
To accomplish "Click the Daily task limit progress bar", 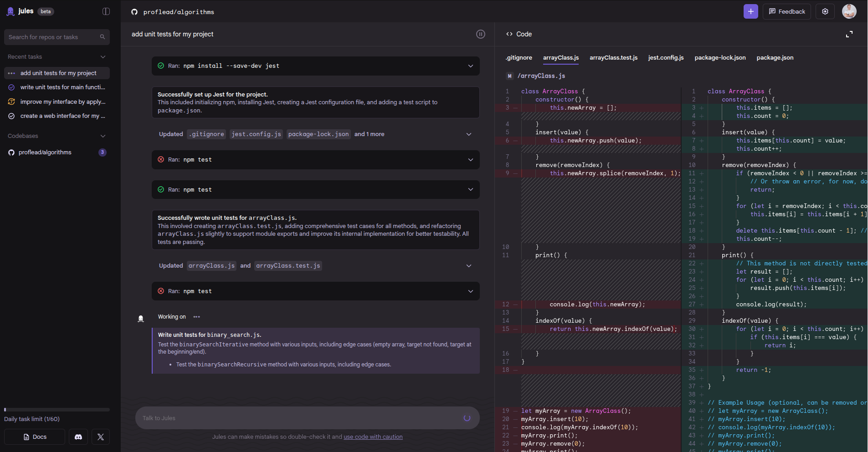I will point(57,410).
